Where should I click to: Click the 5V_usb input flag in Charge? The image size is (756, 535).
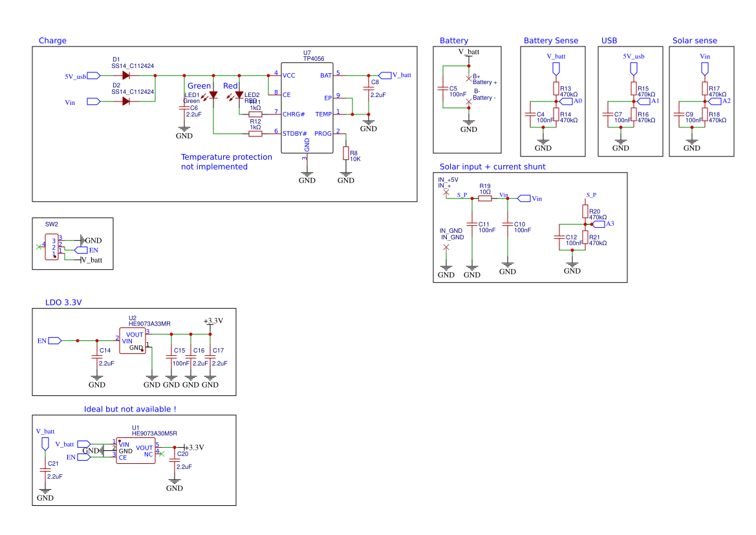(94, 75)
